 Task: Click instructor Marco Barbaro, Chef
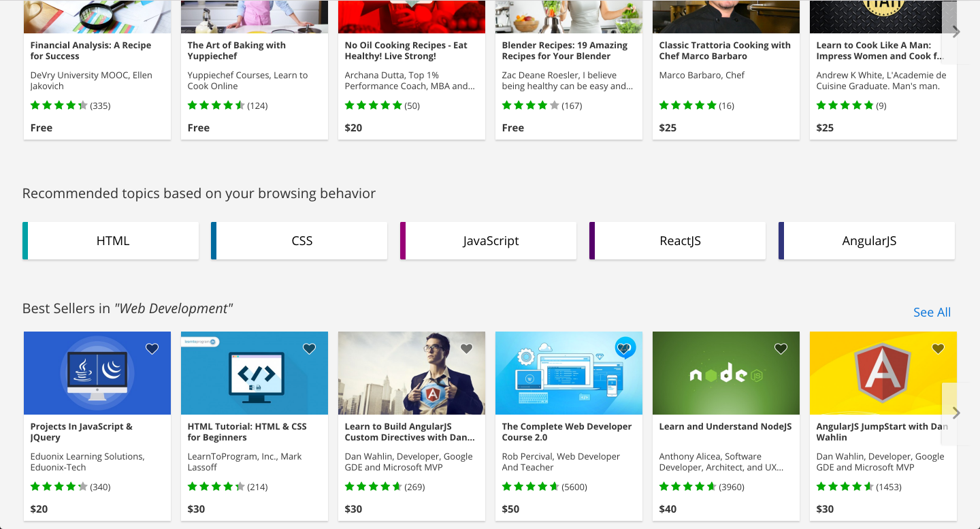(702, 75)
